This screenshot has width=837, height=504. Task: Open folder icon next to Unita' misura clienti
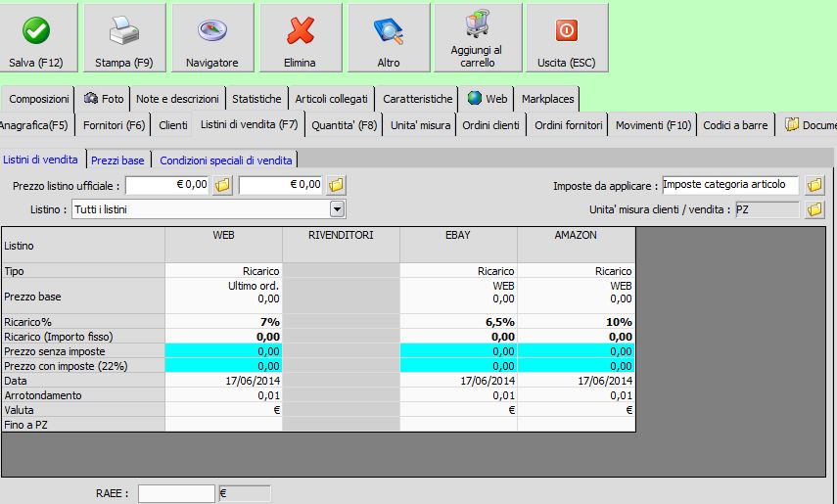[814, 209]
